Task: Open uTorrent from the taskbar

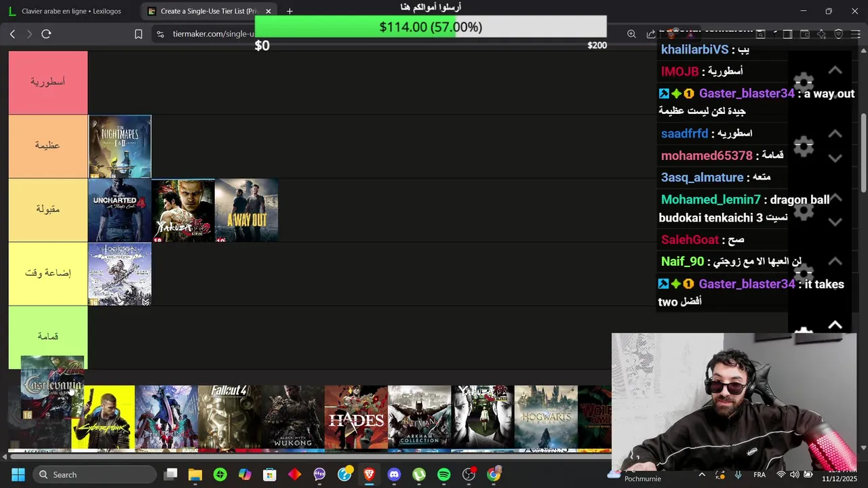Action: 419,474
